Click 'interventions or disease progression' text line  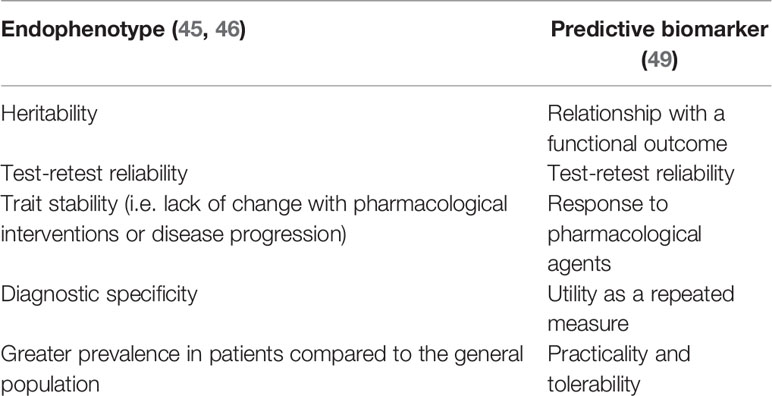(x=173, y=235)
